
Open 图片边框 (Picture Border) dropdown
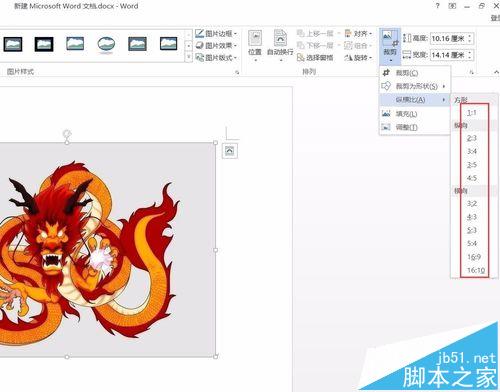pyautogui.click(x=216, y=34)
